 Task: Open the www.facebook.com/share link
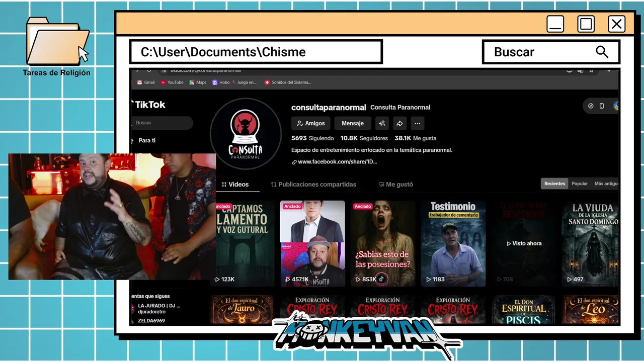[334, 162]
